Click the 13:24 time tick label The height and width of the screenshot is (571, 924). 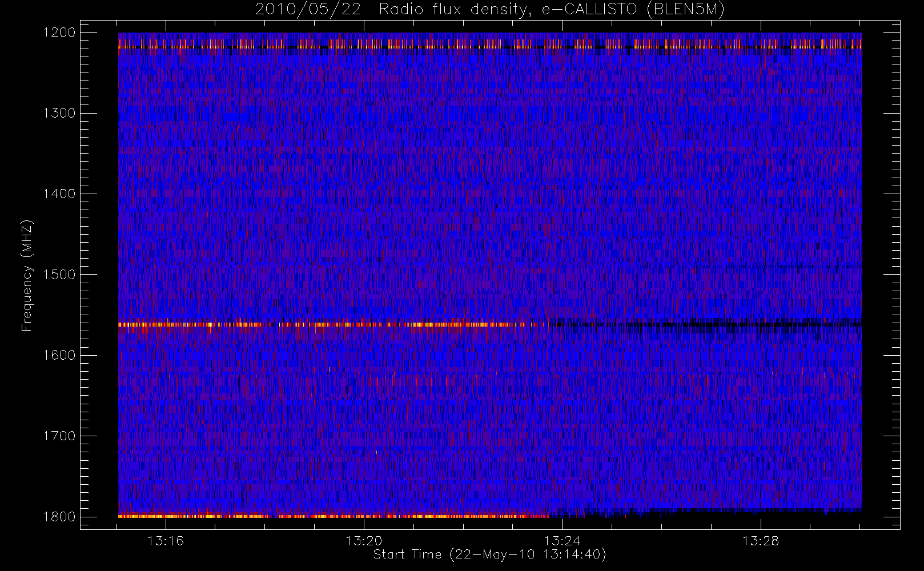562,541
